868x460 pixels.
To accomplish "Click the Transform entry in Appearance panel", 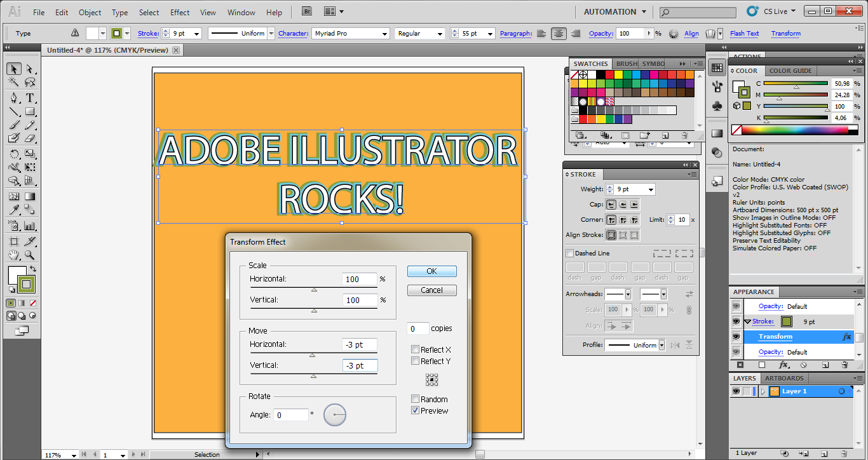I will [775, 337].
